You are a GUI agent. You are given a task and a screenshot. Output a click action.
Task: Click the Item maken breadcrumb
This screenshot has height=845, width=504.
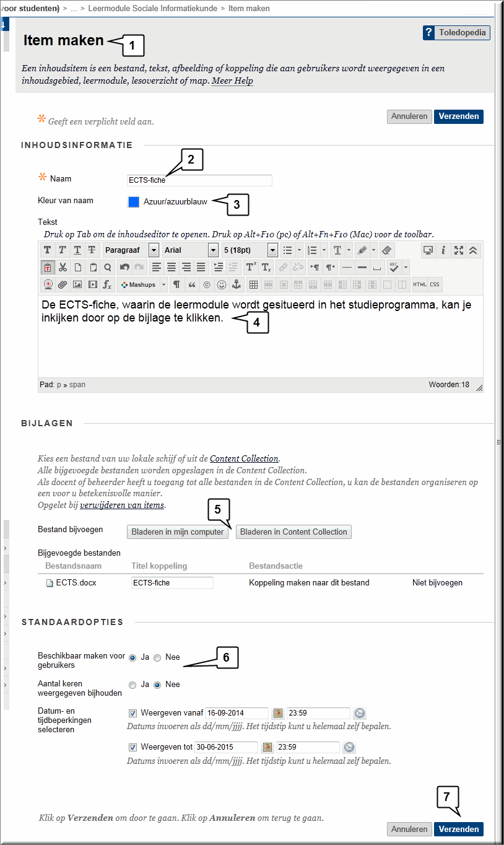(x=249, y=9)
